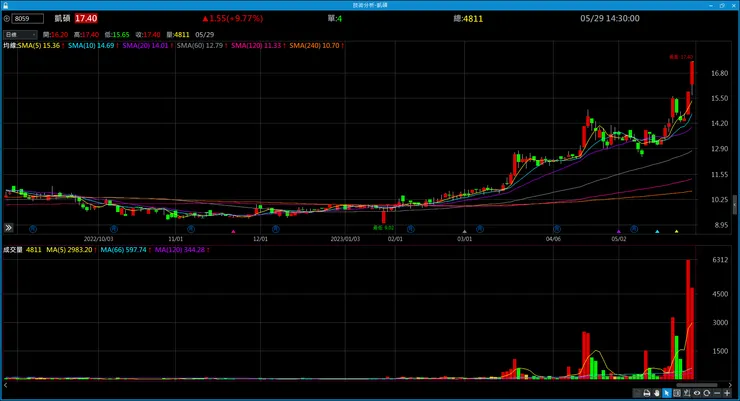740x401 pixels.
Task: Click the SMA(240) 10.70 legend label
Action: pos(314,46)
